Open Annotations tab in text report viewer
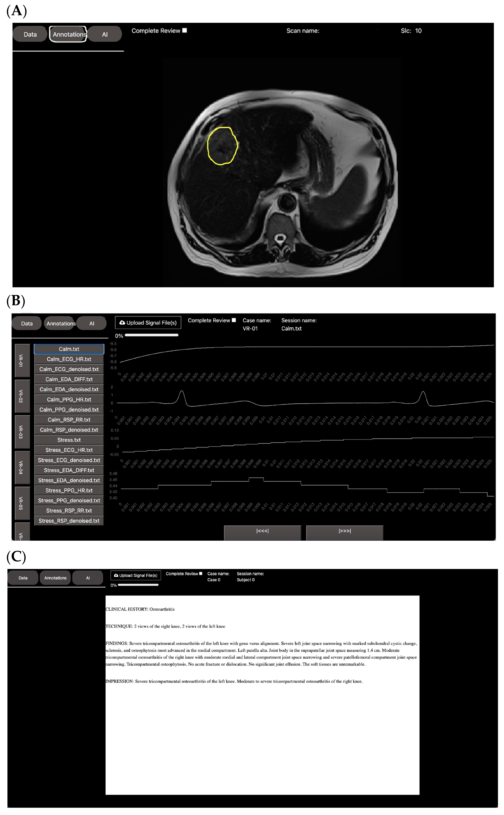Image resolution: width=504 pixels, height=815 pixels. point(55,578)
